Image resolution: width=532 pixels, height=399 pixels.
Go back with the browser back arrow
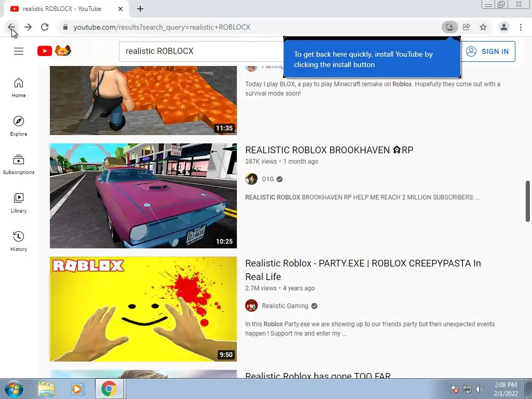[11, 27]
